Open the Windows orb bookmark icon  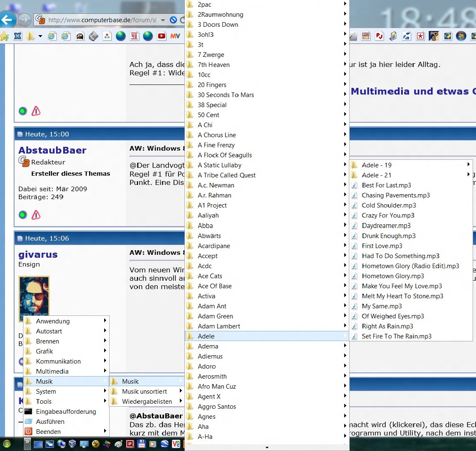[461, 36]
